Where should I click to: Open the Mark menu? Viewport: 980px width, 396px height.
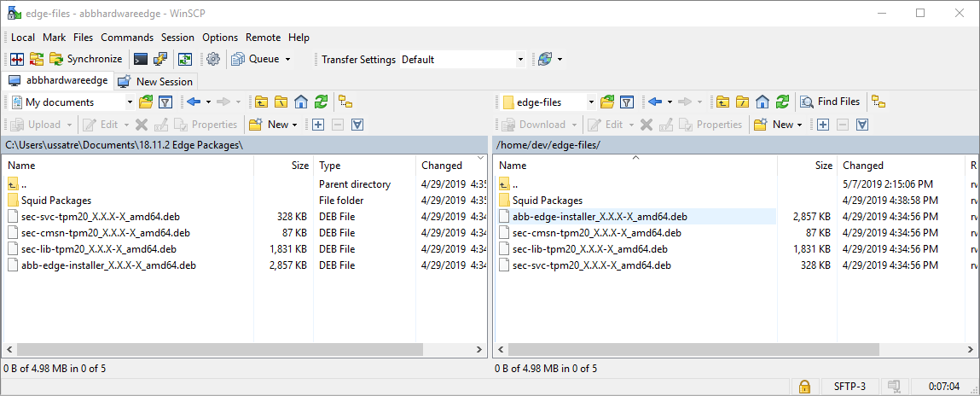[55, 38]
